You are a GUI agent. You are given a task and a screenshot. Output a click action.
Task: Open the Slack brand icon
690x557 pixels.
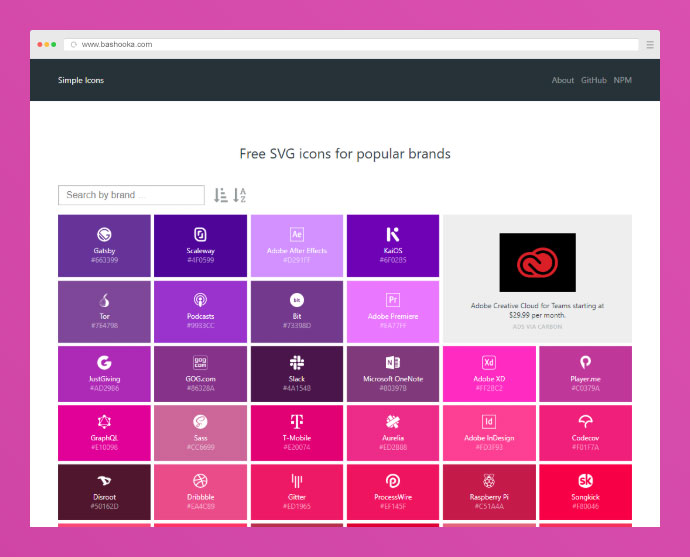point(297,363)
